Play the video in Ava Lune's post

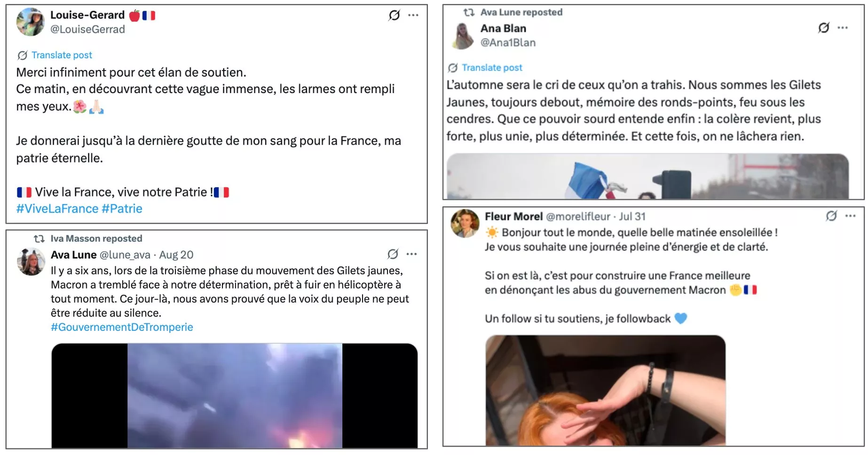(235, 395)
